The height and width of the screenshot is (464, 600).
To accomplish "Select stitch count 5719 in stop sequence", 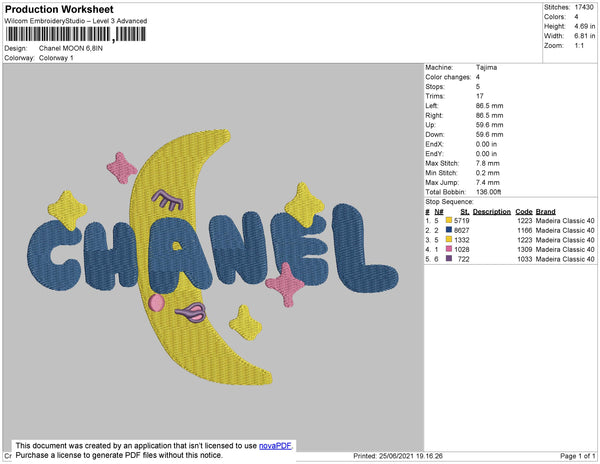I will (461, 221).
